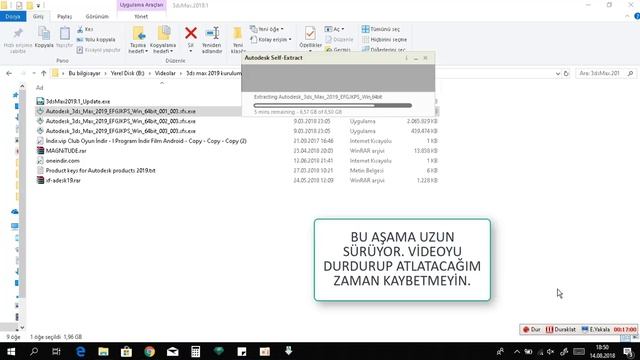This screenshot has height=360, width=640.
Task: Click the extraction progress bar in Autodesk Self-Extract
Action: pyautogui.click(x=333, y=105)
